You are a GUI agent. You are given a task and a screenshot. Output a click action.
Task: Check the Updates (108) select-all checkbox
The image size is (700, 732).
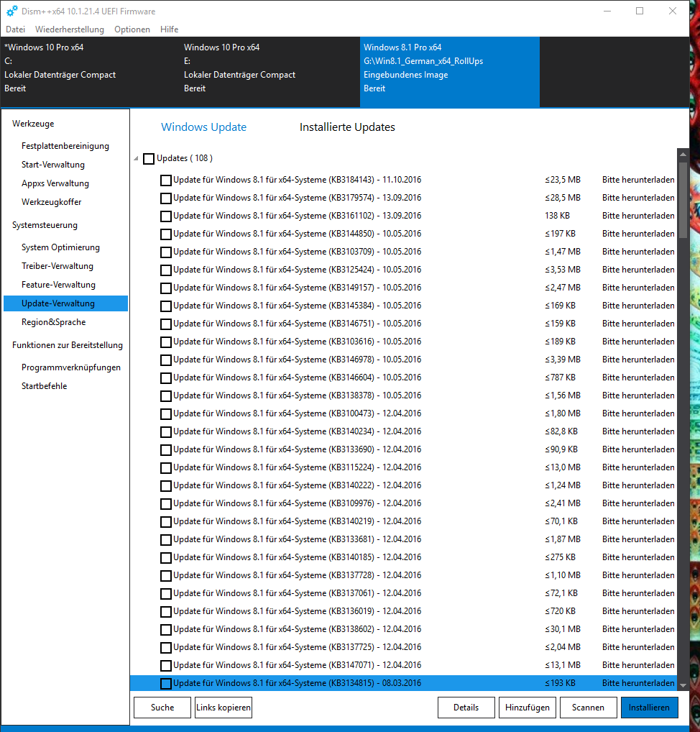pyautogui.click(x=149, y=159)
